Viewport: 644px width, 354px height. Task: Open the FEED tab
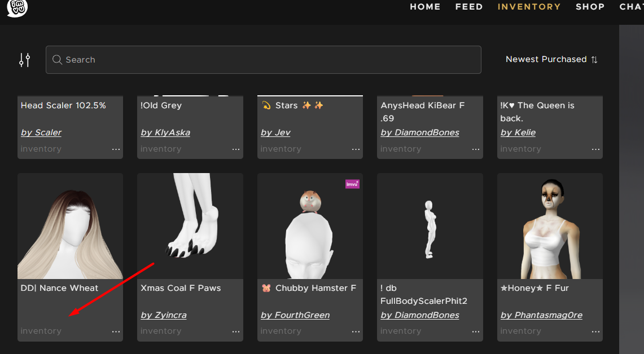pos(469,7)
